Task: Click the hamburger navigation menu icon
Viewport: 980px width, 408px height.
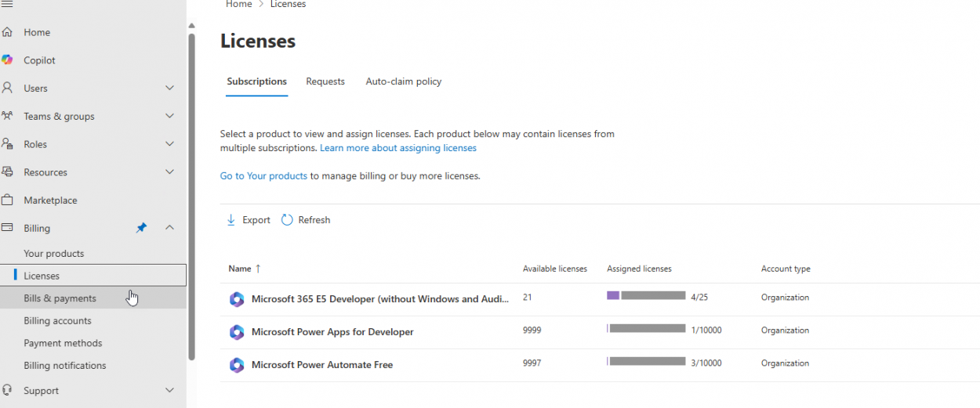Action: (7, 4)
